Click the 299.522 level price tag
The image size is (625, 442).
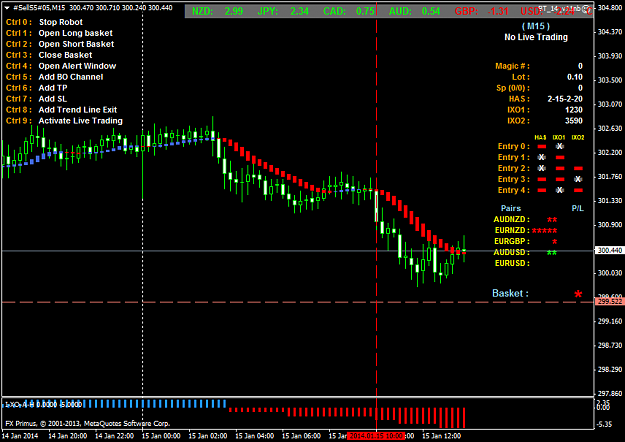click(609, 302)
